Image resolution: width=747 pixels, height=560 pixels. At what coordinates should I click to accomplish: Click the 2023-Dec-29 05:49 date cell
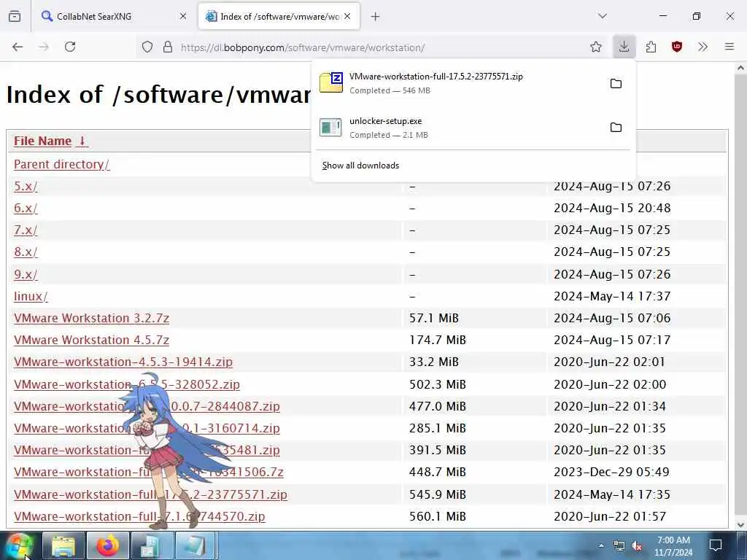pyautogui.click(x=611, y=472)
